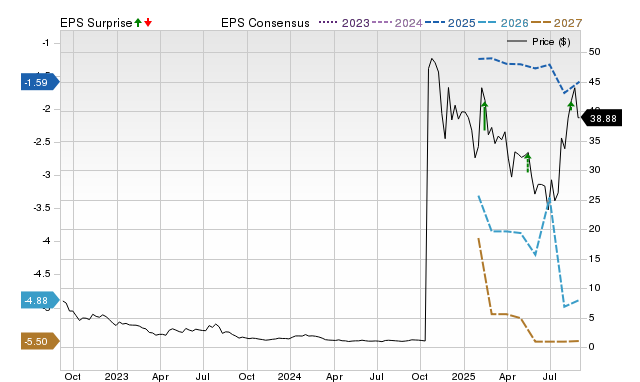Click the 50 label on the price axis
This screenshot has height=382, width=640.
point(594,52)
